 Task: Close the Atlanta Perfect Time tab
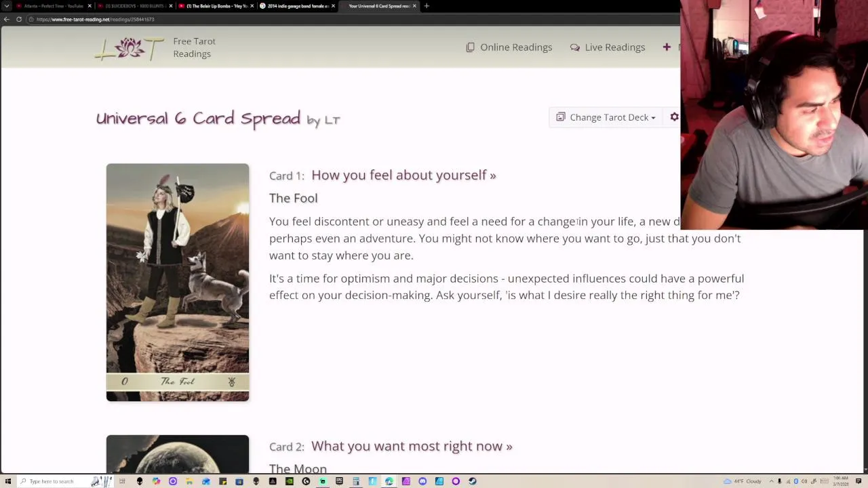89,6
